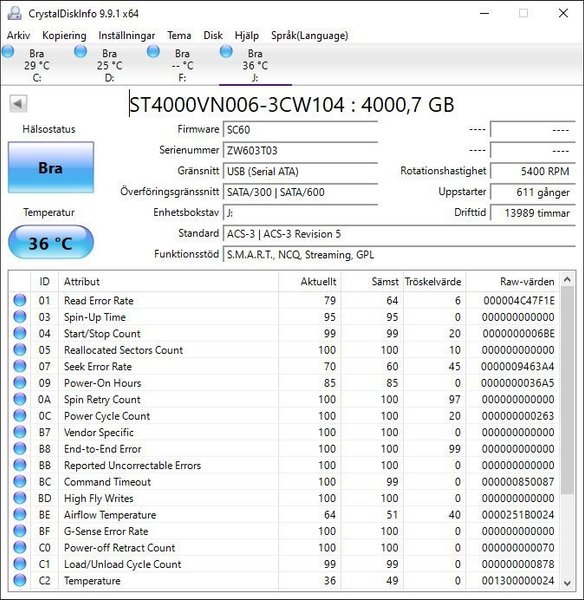Select drive F: blue status orb
The image size is (584, 600).
point(153,52)
